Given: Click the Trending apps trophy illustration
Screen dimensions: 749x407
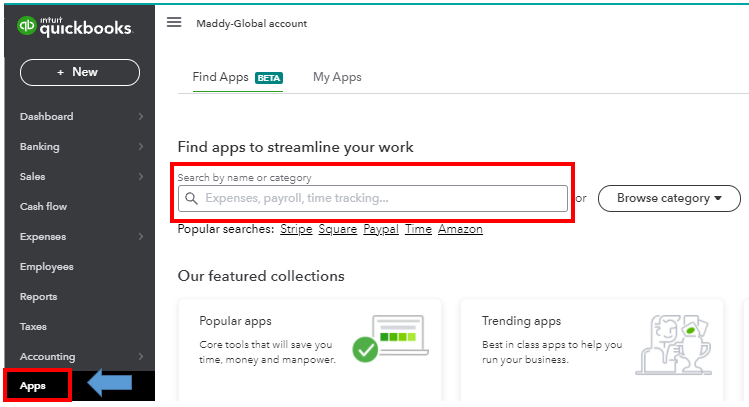Looking at the screenshot, I should click(x=674, y=344).
